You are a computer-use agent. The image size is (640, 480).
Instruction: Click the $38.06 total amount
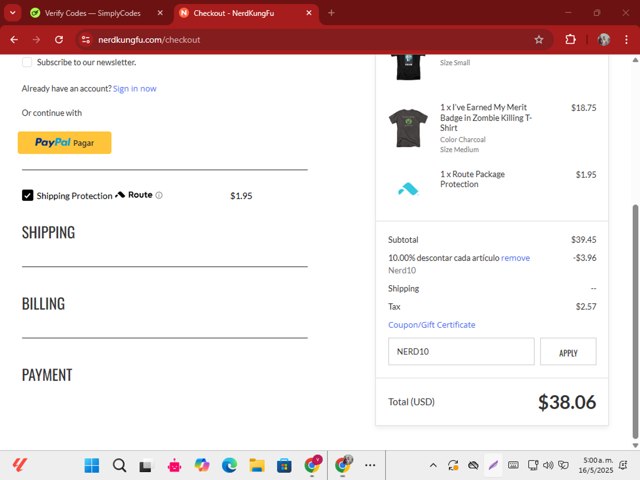(567, 402)
